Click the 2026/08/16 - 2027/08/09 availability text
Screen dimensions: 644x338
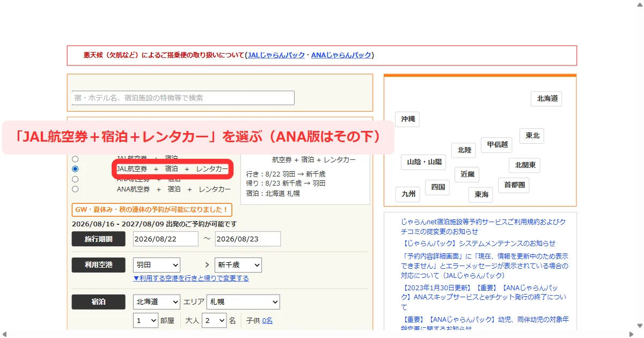154,224
